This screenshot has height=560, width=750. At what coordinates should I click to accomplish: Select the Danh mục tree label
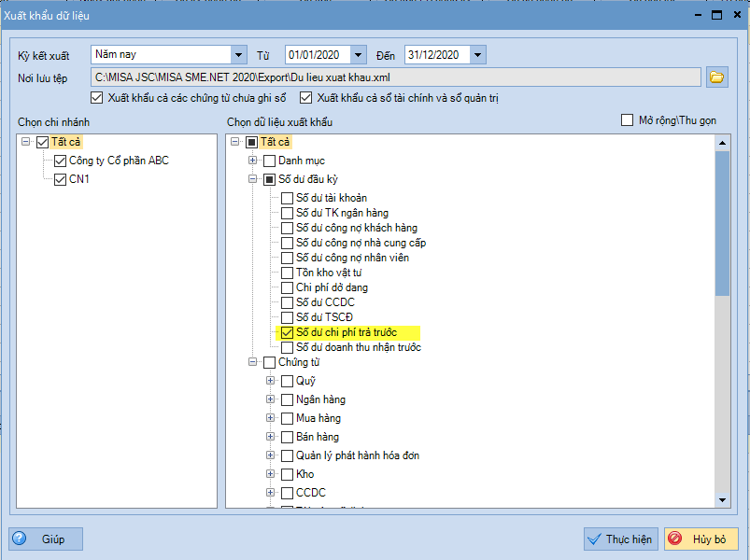(302, 161)
